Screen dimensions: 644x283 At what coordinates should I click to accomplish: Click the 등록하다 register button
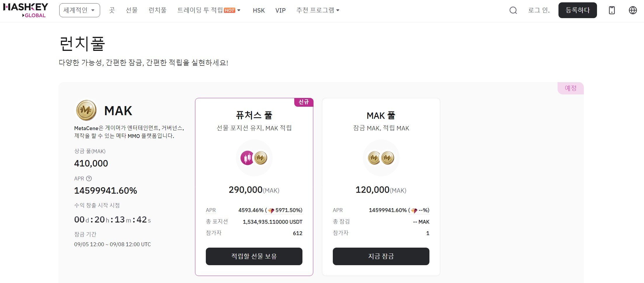577,10
